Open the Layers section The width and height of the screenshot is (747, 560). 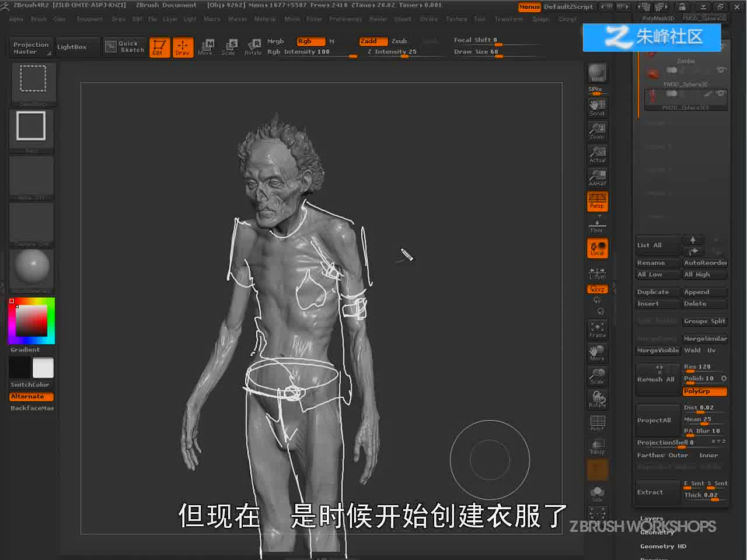click(x=652, y=519)
